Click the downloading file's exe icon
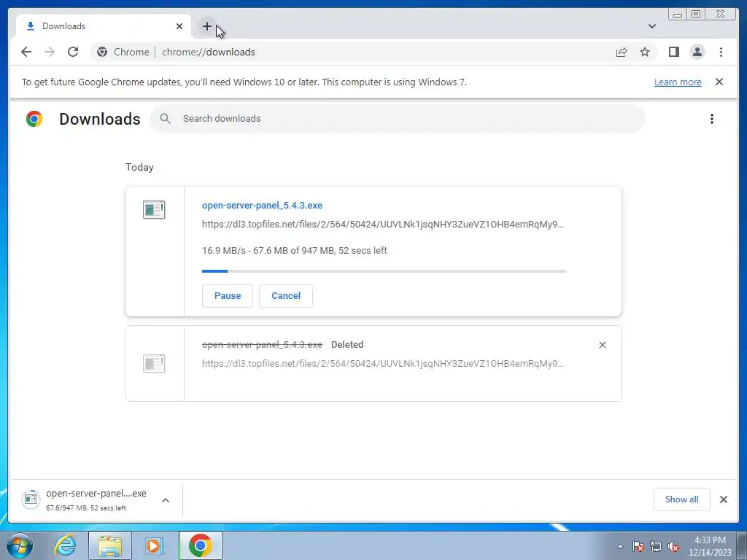Screen dimensions: 747x560 point(154,209)
